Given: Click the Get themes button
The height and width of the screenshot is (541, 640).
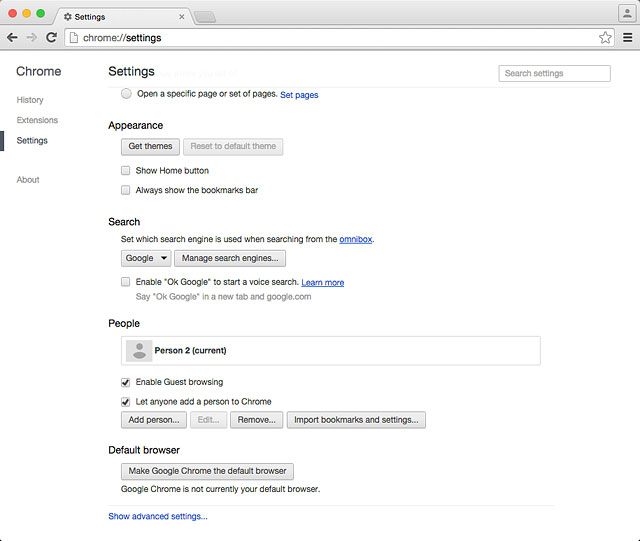Looking at the screenshot, I should tap(150, 147).
